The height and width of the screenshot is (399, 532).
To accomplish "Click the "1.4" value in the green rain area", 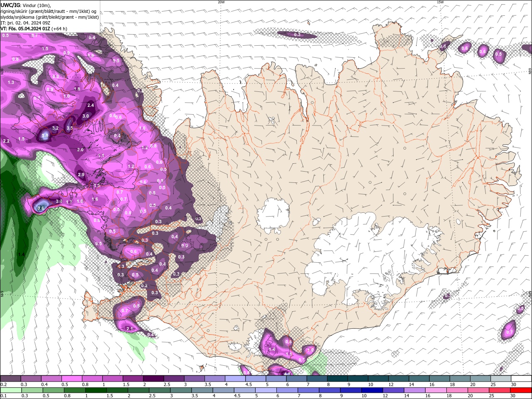I will (x=21, y=254).
